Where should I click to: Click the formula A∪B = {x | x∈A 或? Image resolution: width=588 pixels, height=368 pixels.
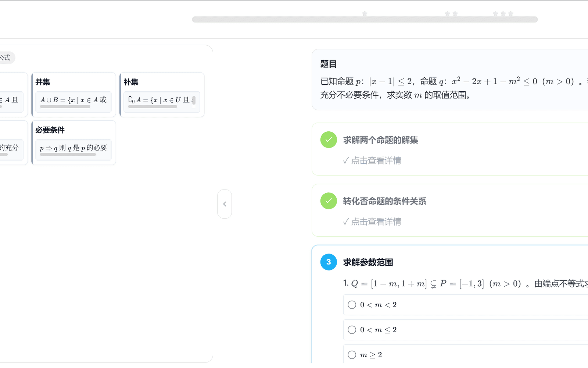click(x=73, y=100)
